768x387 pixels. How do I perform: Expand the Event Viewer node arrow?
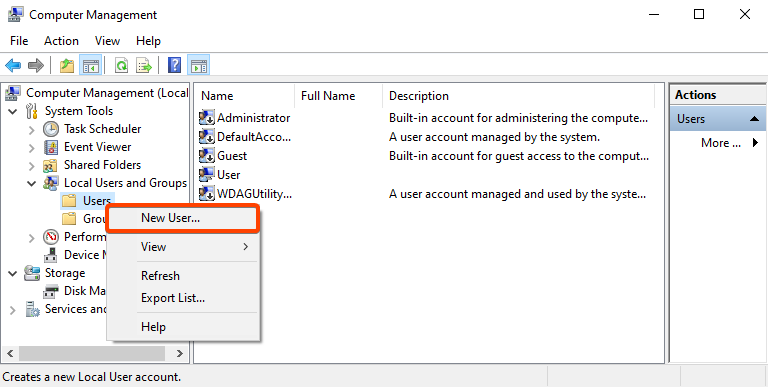coord(32,147)
